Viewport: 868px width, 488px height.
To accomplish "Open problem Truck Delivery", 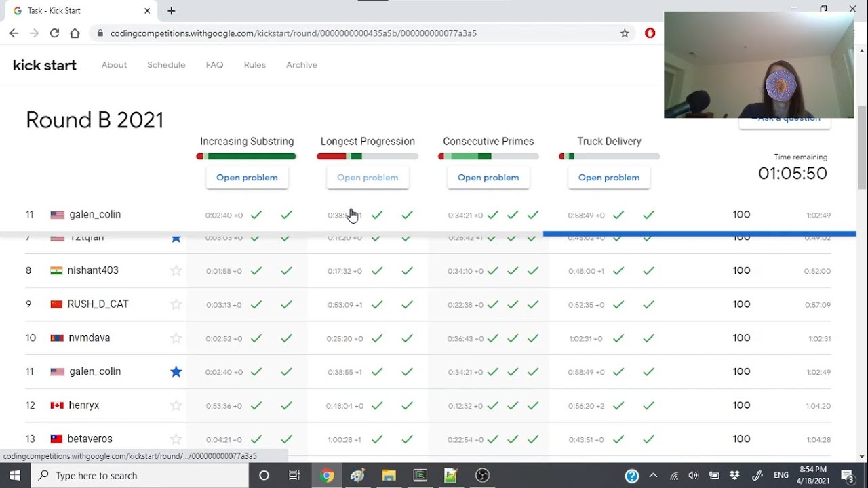I will (x=609, y=178).
